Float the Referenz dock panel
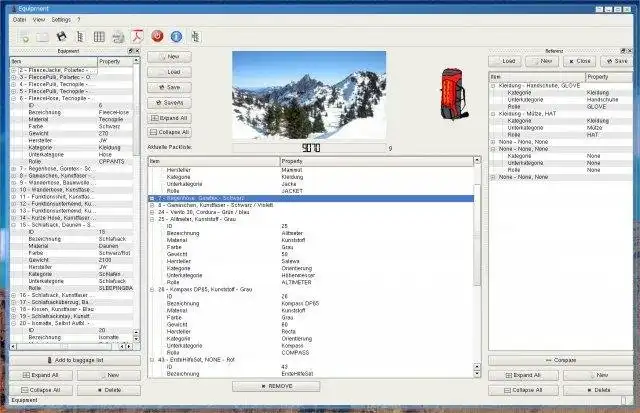The height and width of the screenshot is (413, 640). point(623,51)
